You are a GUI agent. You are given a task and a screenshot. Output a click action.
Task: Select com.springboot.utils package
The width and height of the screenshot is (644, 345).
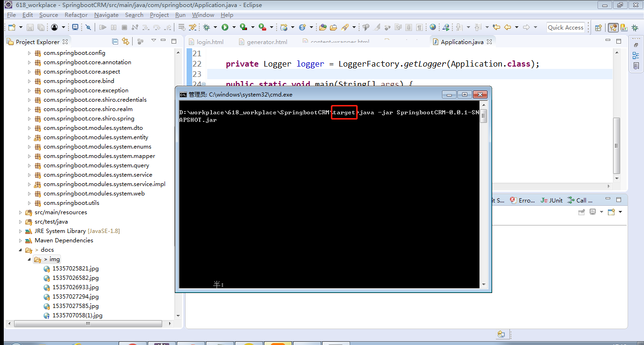71,203
